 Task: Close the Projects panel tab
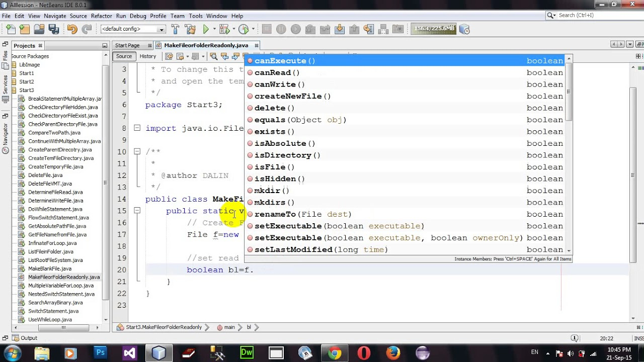(40, 45)
